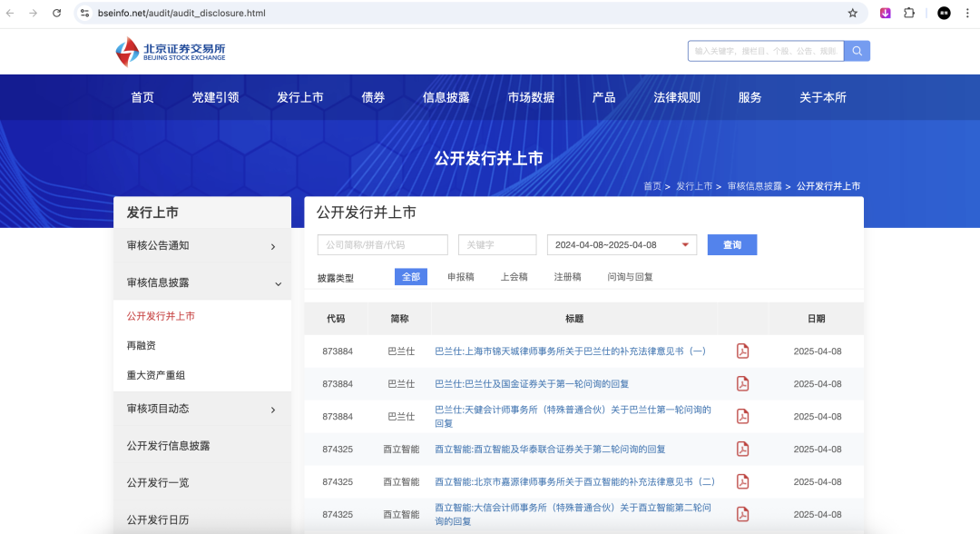980x534 pixels.
Task: Go to 再融资 in sidebar
Action: coord(142,346)
